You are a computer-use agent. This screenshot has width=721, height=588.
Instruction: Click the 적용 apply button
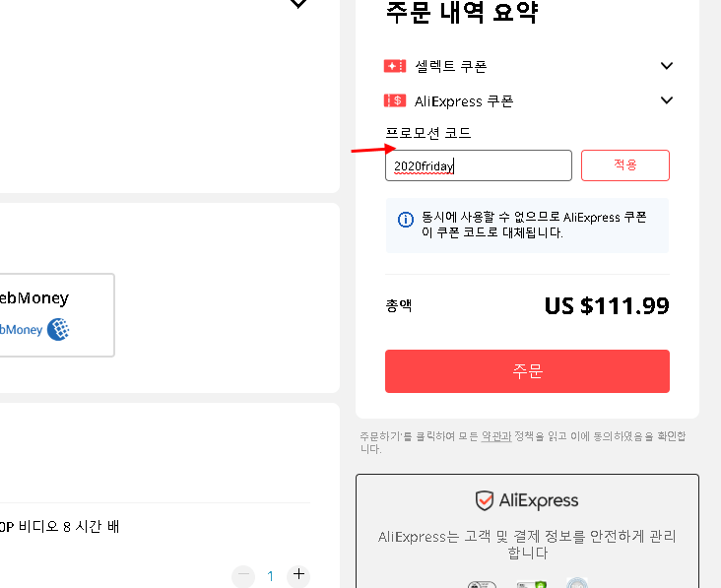point(624,165)
